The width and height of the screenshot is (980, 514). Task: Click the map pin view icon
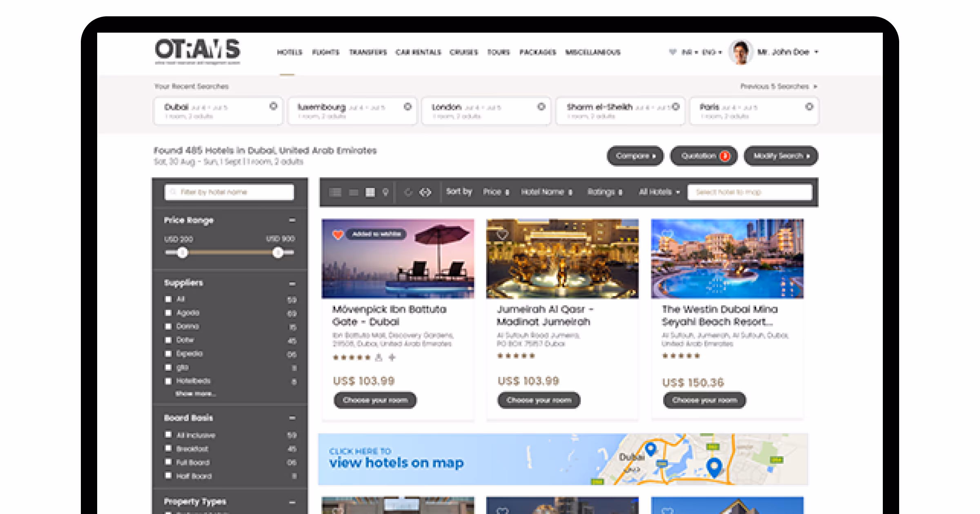pyautogui.click(x=385, y=192)
